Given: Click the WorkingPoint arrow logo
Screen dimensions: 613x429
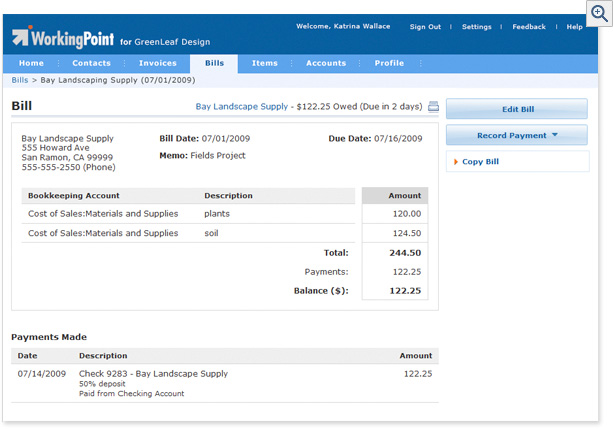Looking at the screenshot, I should click(x=21, y=36).
